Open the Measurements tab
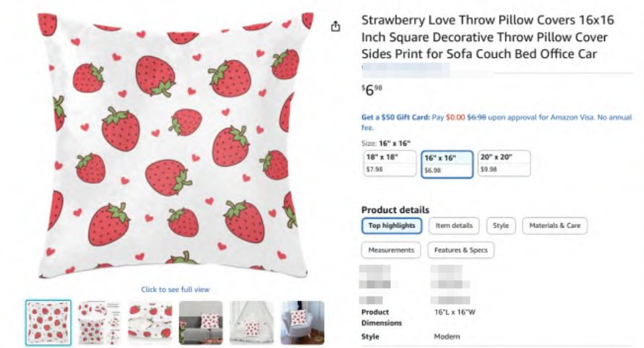 tap(391, 251)
